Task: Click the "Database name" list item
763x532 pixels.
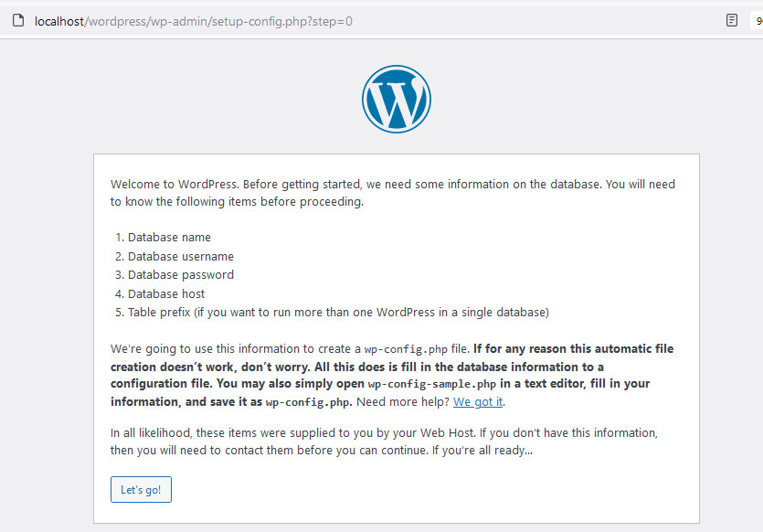Action: tap(169, 237)
